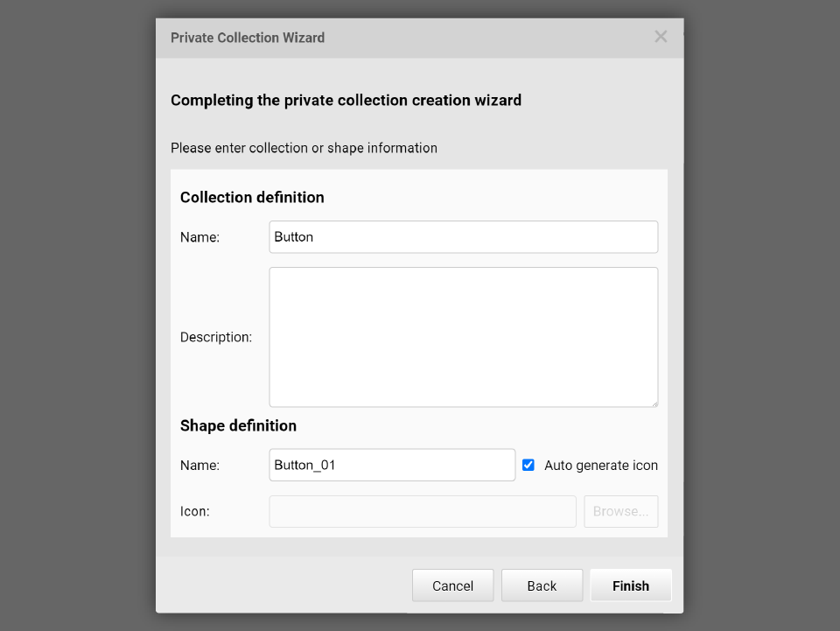Click the collection Name field containing "Button"
Image resolution: width=840 pixels, height=631 pixels.
point(463,237)
